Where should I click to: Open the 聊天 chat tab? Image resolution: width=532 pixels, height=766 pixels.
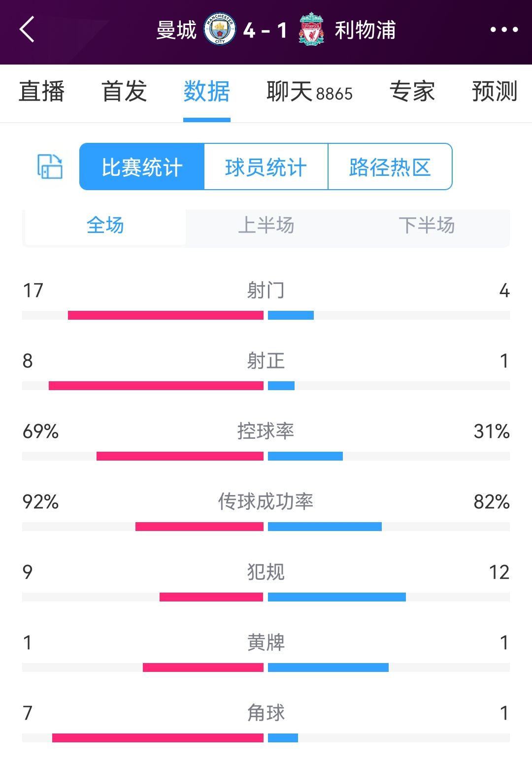[x=309, y=92]
